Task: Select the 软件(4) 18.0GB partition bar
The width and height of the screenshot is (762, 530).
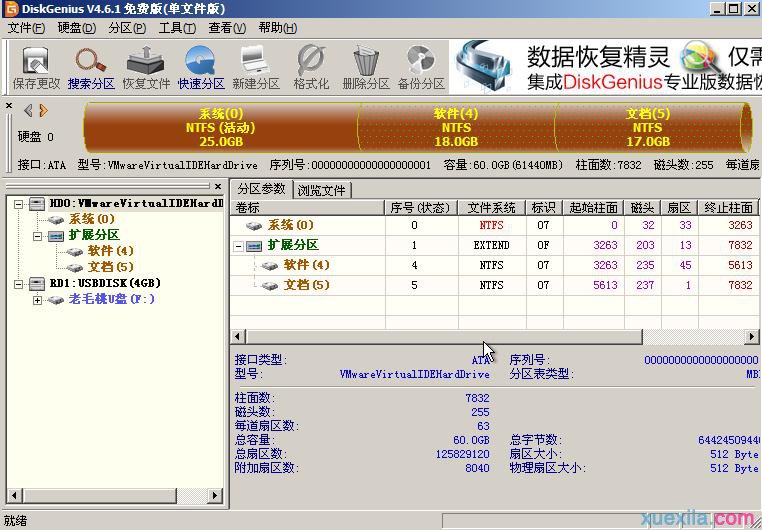Action: click(456, 127)
